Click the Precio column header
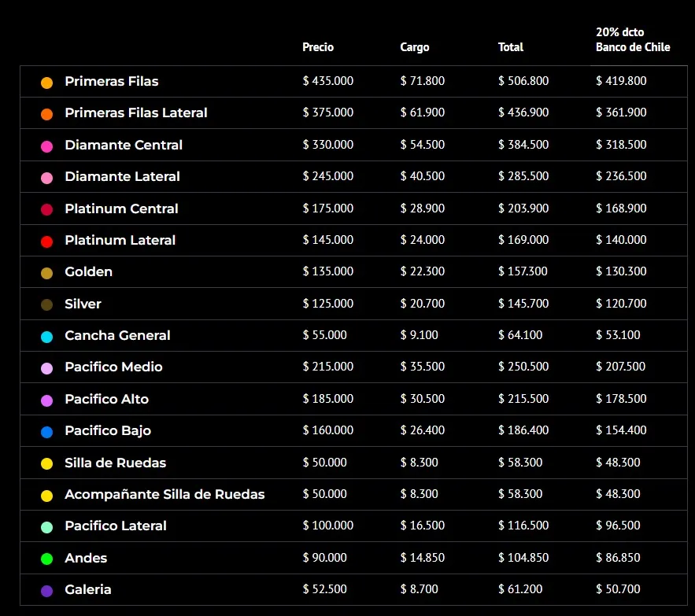The width and height of the screenshot is (695, 616). click(318, 47)
